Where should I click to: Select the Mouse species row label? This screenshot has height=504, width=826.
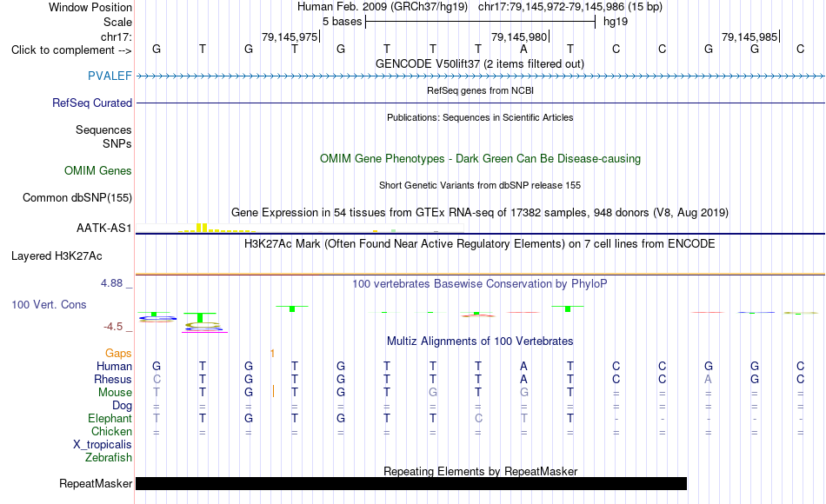115,393
